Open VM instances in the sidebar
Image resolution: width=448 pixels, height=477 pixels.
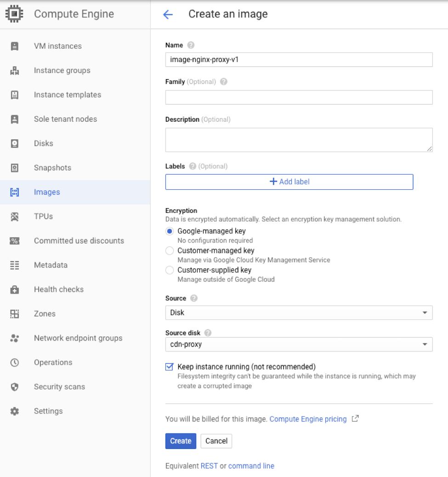coord(57,46)
